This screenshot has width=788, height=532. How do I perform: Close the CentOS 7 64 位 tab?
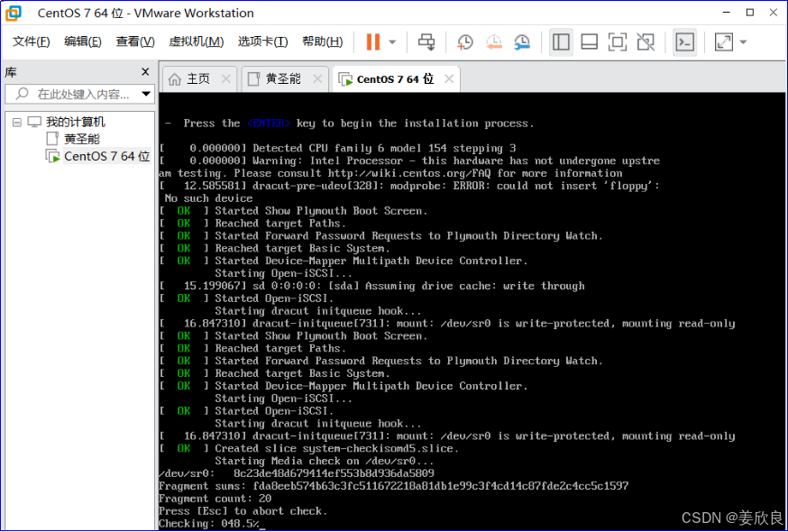[449, 78]
